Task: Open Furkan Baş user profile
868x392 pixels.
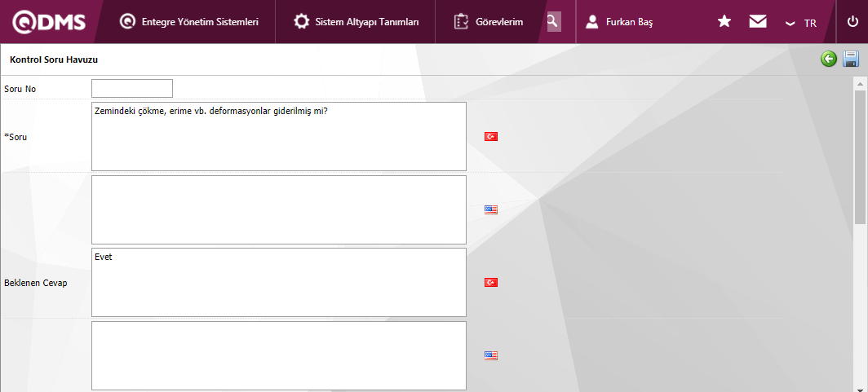Action: [x=619, y=22]
